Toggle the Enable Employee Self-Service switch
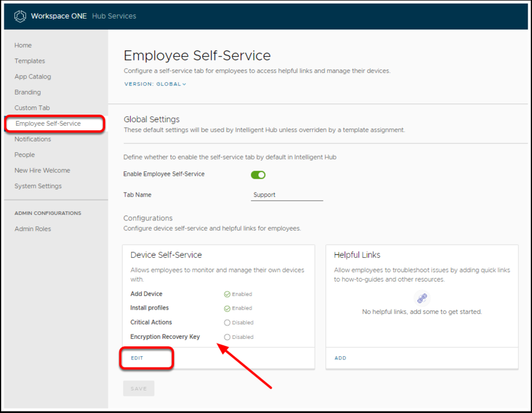The image size is (532, 413). point(258,175)
